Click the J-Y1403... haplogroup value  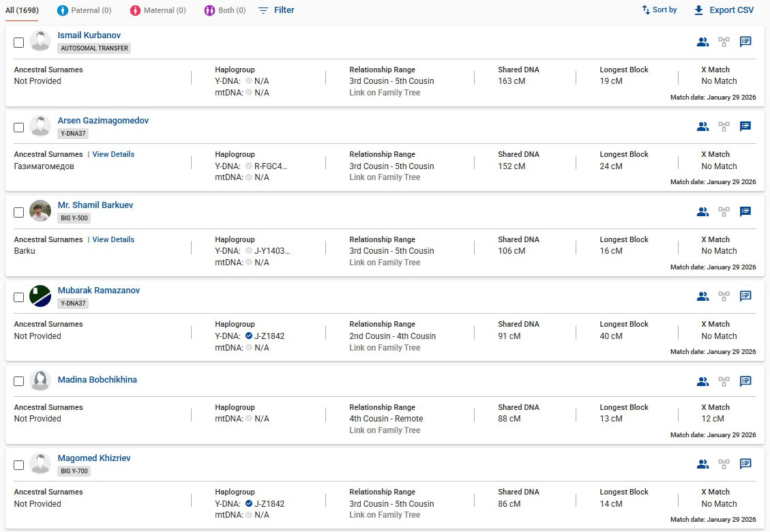click(x=272, y=251)
